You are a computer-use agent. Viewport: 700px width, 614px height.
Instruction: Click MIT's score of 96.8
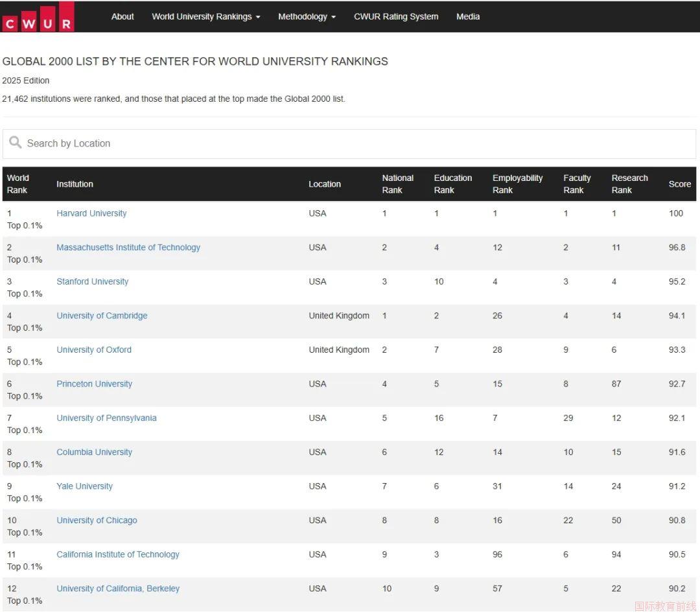[677, 248]
